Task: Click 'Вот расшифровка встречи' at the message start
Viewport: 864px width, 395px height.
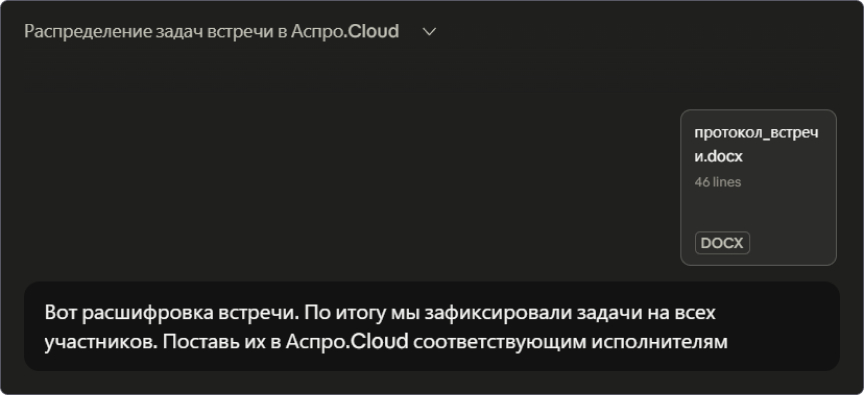Action: pos(171,312)
